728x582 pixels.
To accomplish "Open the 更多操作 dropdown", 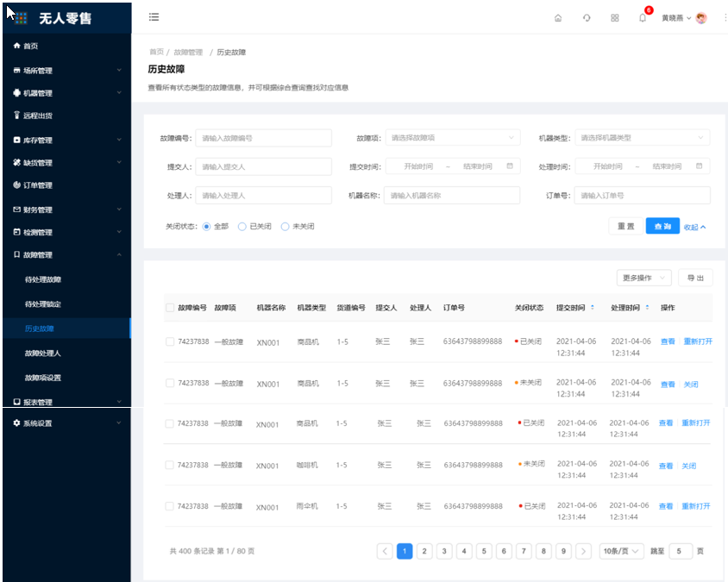I will pyautogui.click(x=643, y=278).
